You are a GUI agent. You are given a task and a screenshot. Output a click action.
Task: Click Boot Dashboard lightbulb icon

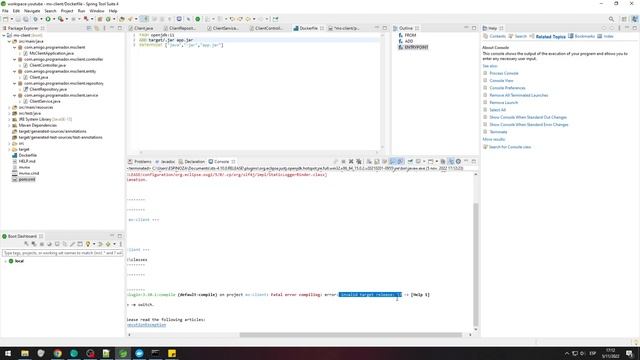88,244
